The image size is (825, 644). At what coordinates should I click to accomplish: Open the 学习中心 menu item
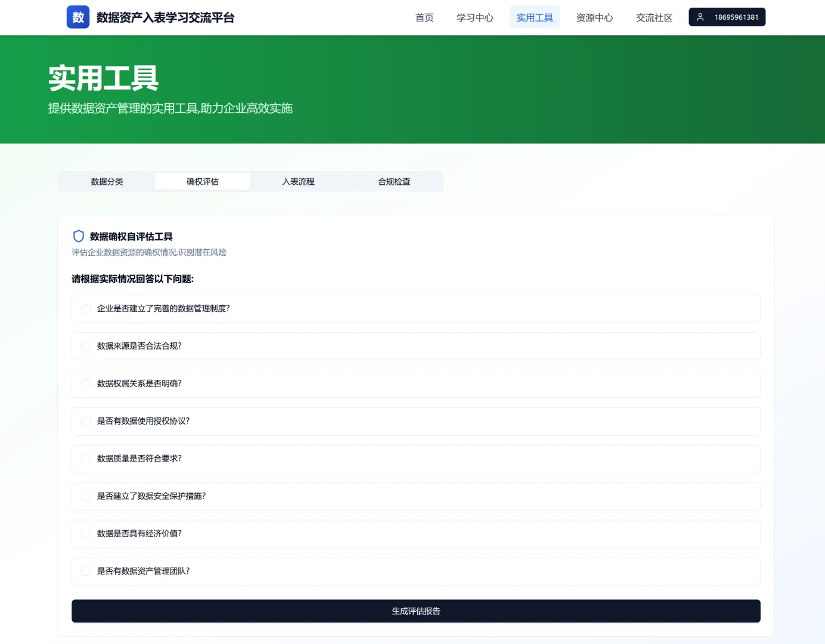(x=474, y=17)
